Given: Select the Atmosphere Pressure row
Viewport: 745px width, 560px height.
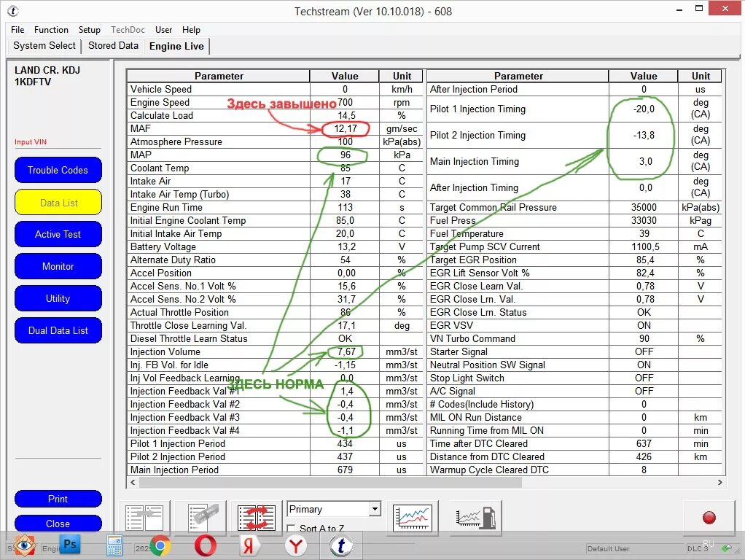Looking at the screenshot, I should (x=275, y=141).
